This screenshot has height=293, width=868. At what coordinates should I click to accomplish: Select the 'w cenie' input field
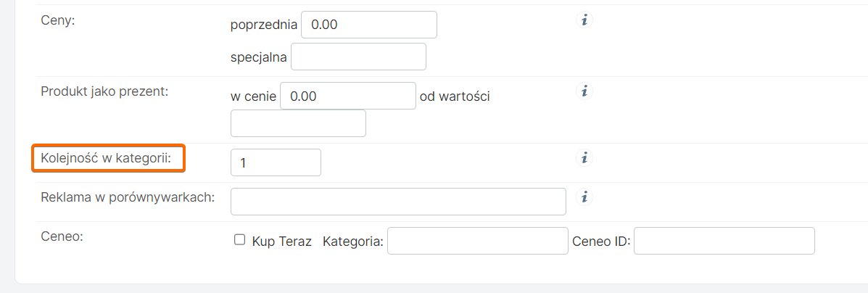pyautogui.click(x=347, y=96)
